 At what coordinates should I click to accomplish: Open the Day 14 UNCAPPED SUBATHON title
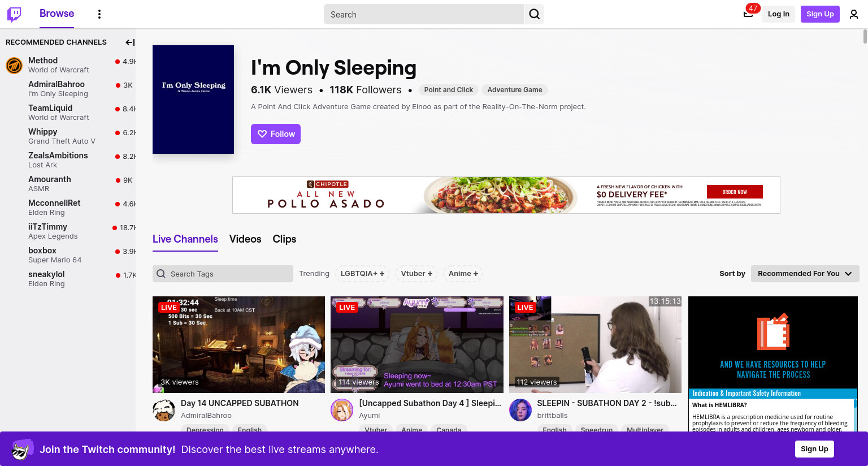240,403
